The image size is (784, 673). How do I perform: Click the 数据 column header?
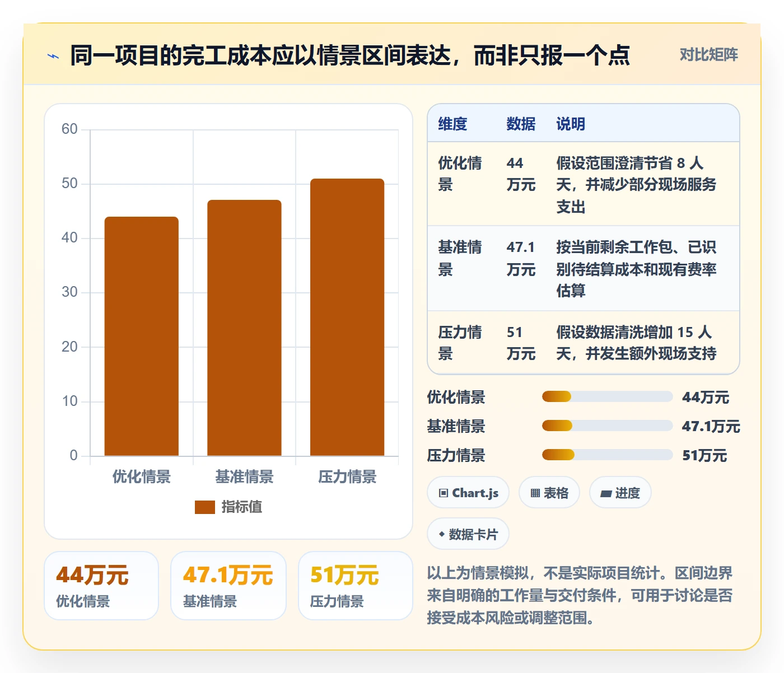[x=521, y=124]
